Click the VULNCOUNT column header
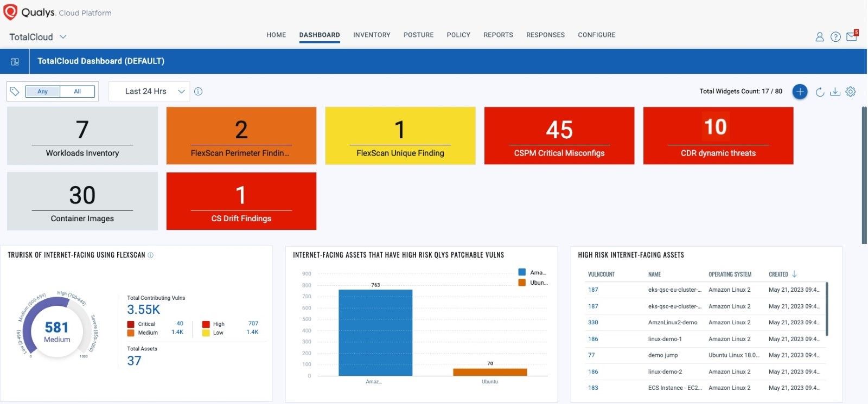The width and height of the screenshot is (868, 404). point(601,274)
